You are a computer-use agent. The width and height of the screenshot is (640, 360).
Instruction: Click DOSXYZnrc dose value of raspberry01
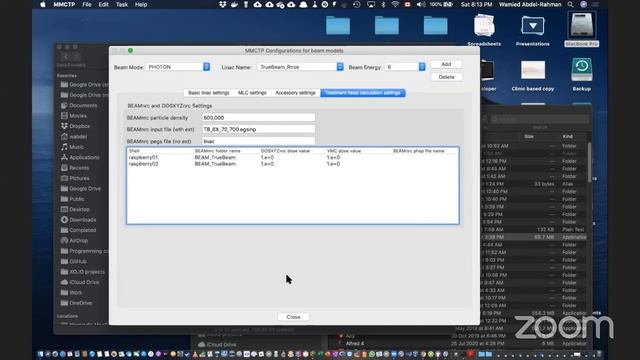coord(267,157)
